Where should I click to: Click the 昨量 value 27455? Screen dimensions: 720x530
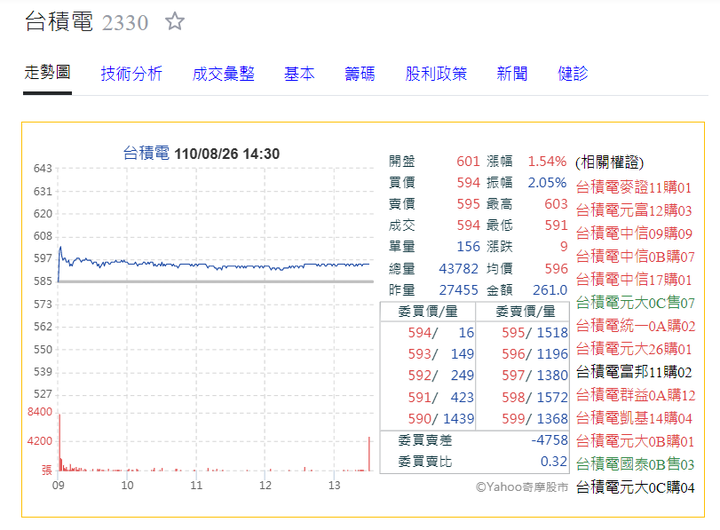click(458, 290)
